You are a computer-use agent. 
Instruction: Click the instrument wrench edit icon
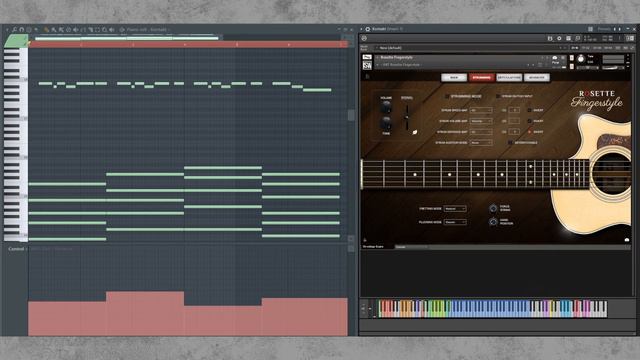367,57
